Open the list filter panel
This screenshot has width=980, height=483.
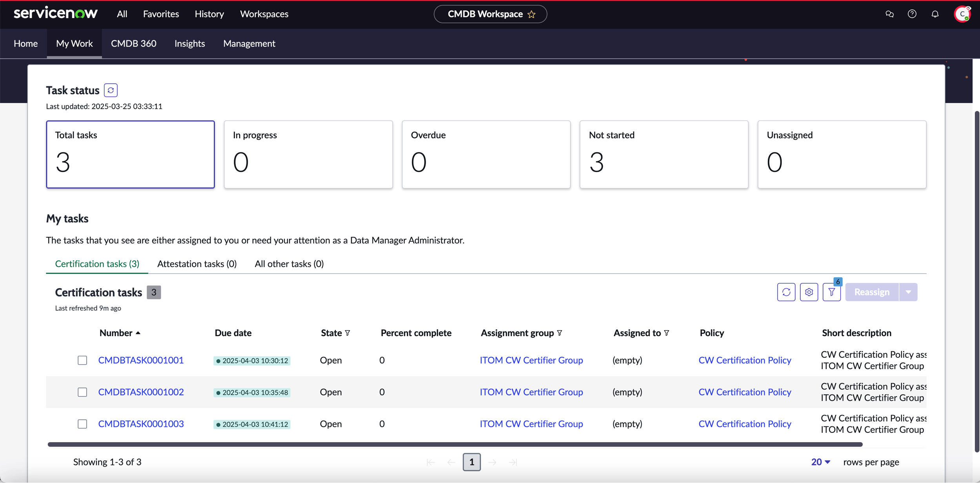coord(832,292)
